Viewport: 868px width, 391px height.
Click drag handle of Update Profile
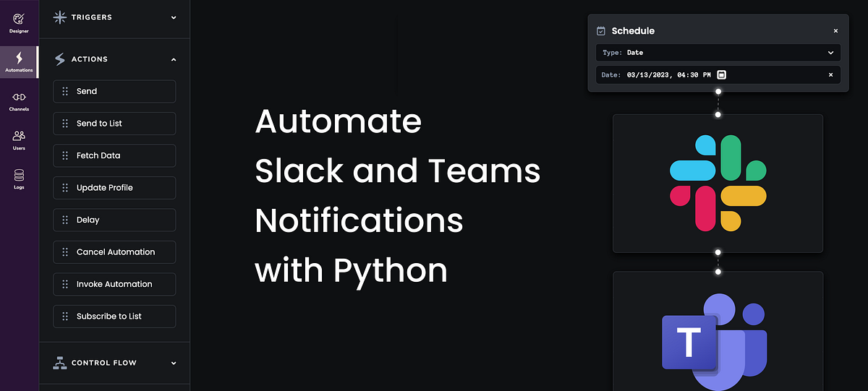coord(65,188)
